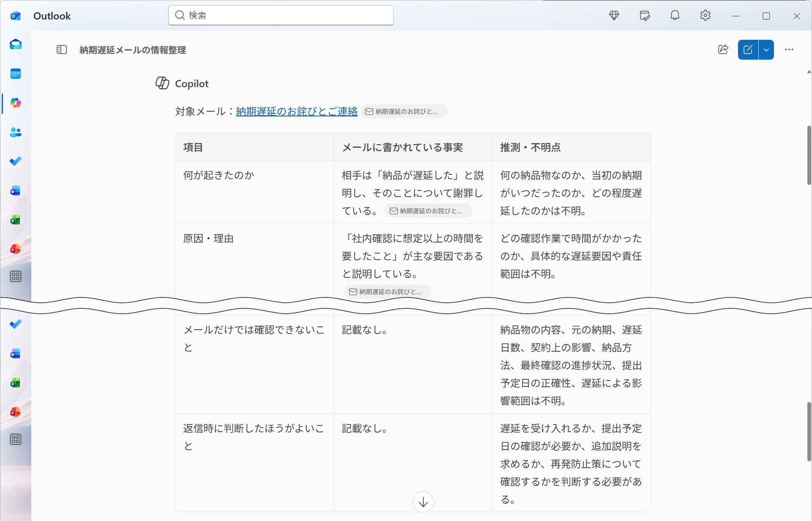Open the Calendar icon in sidebar

click(16, 74)
